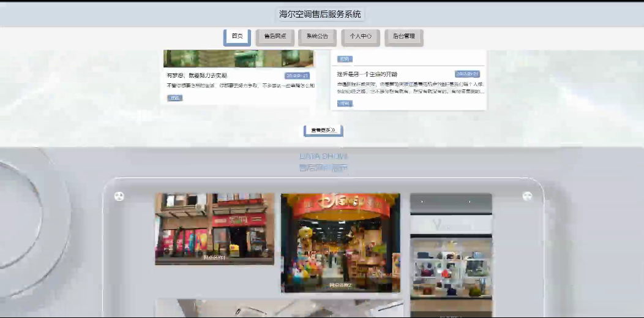Click the blue tag below 有梦想 article summary

click(174, 98)
